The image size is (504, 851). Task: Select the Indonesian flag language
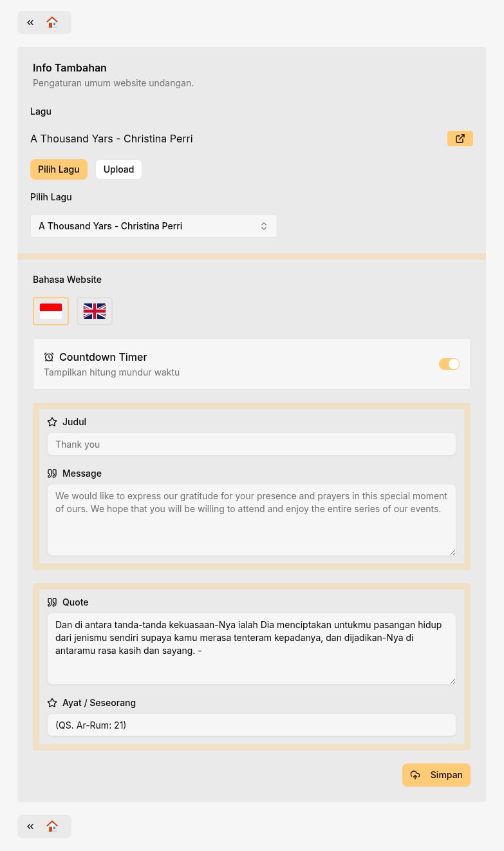[x=51, y=311]
